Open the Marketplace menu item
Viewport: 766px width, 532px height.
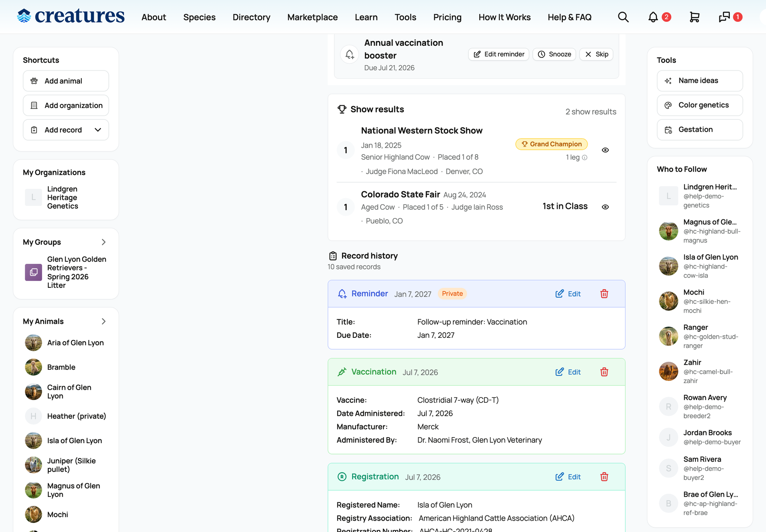(312, 17)
